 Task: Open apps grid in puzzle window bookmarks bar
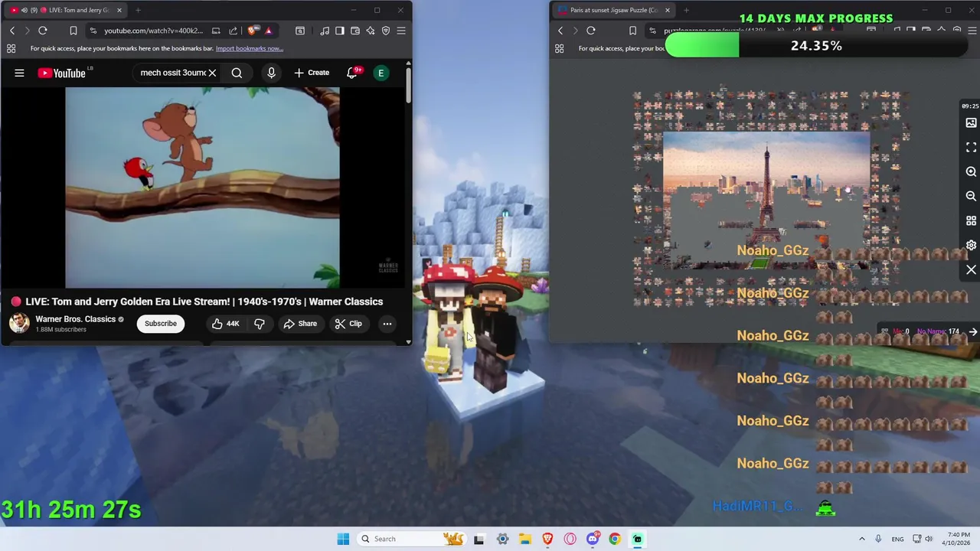click(560, 48)
